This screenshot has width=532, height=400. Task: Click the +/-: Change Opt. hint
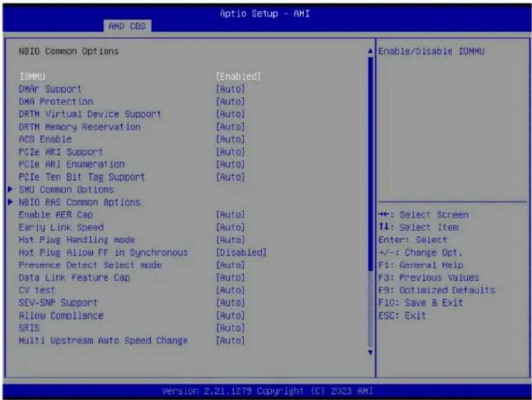point(421,252)
